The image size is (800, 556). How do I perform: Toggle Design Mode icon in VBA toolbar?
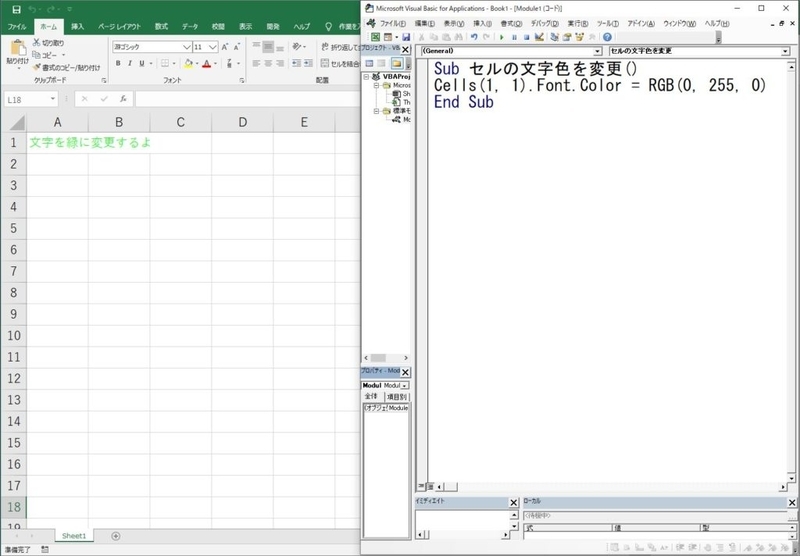point(539,37)
